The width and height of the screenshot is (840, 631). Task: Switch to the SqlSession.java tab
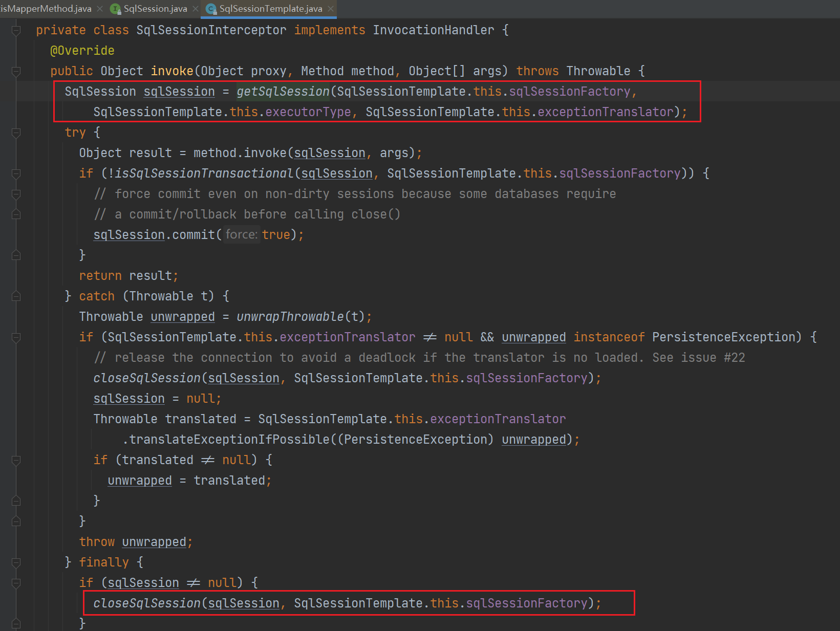[155, 9]
